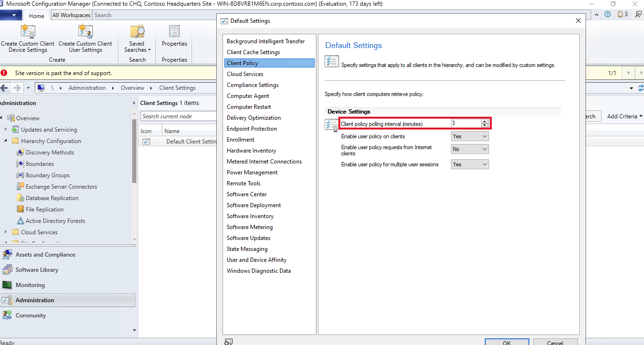Confirm Default Settings with OK
644x345 pixels.
pos(507,342)
